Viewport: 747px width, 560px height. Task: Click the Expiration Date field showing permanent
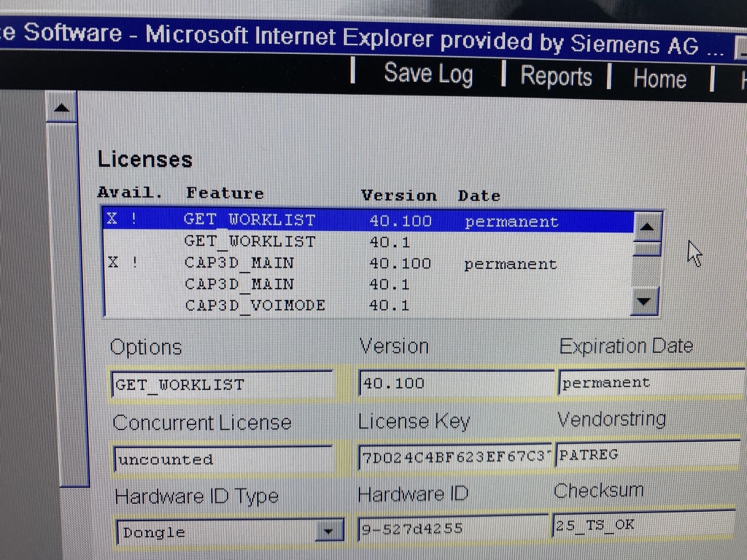point(651,382)
